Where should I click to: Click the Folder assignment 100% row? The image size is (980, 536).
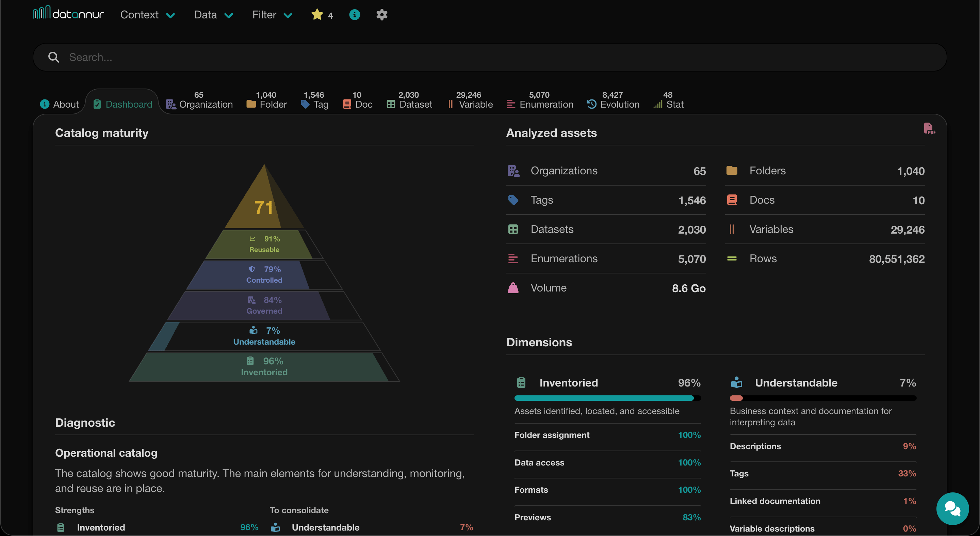click(607, 435)
